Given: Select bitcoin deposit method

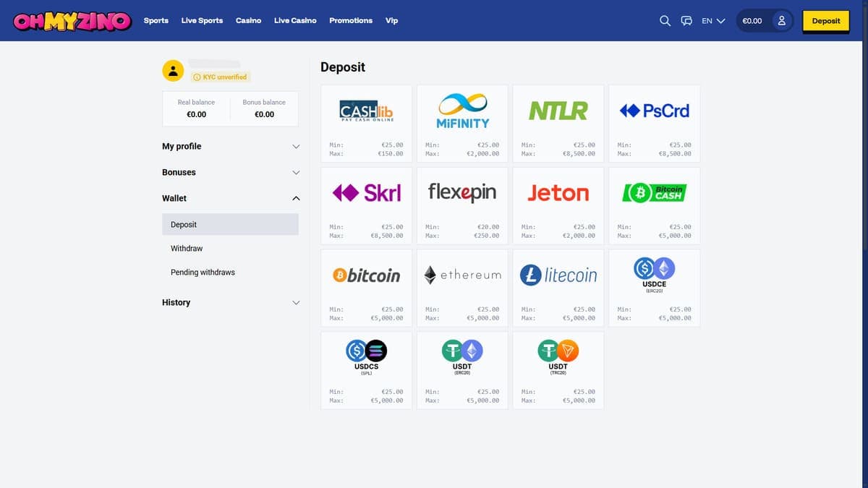Looking at the screenshot, I should coord(366,288).
